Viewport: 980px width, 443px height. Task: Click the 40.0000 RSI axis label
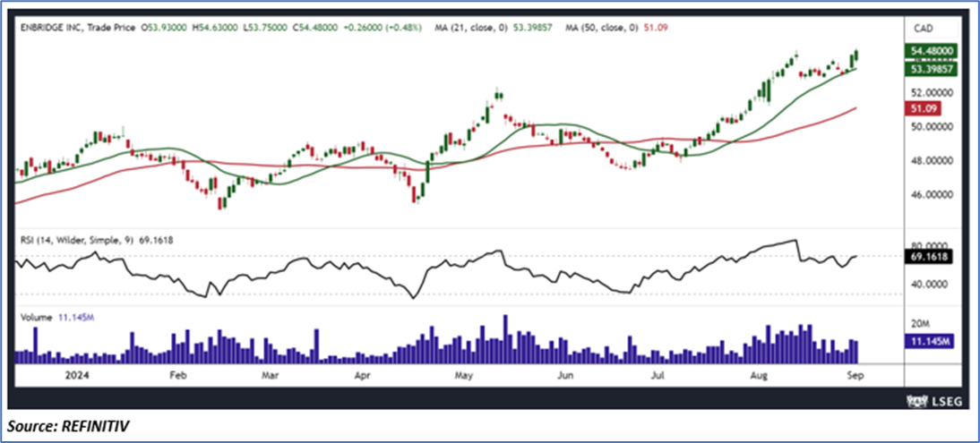(x=929, y=285)
